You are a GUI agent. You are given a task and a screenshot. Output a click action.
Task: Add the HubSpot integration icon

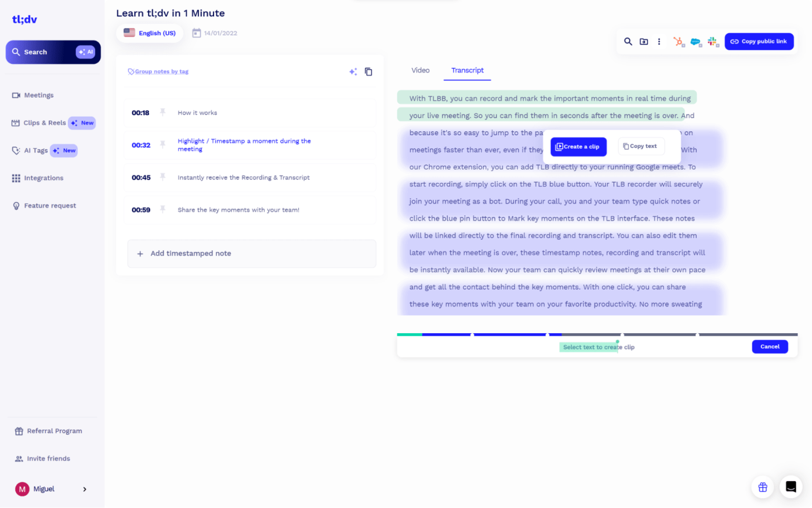tap(679, 41)
